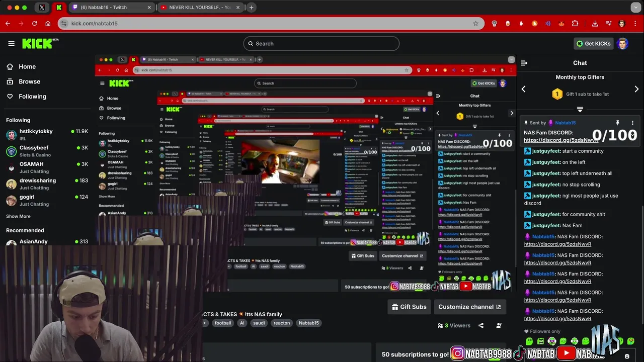The image size is (644, 362).
Task: Select the saudi stream tag
Action: pyautogui.click(x=259, y=323)
